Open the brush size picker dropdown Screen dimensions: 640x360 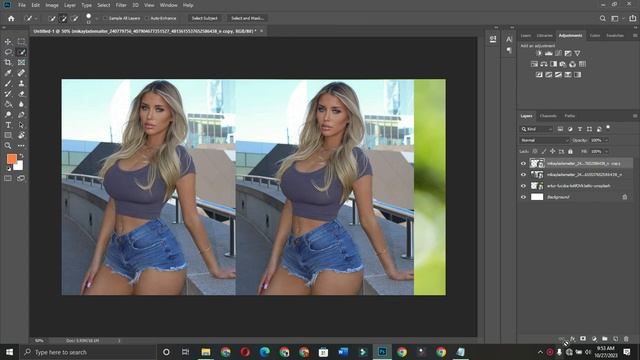pyautogui.click(x=97, y=18)
